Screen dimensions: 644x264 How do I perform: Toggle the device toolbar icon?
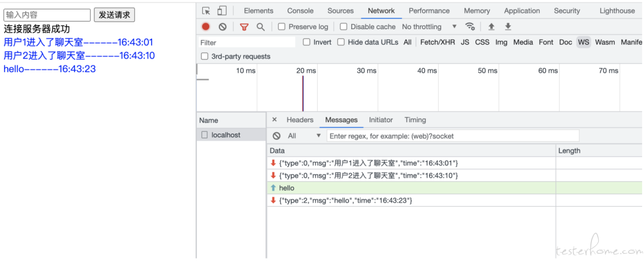click(222, 11)
